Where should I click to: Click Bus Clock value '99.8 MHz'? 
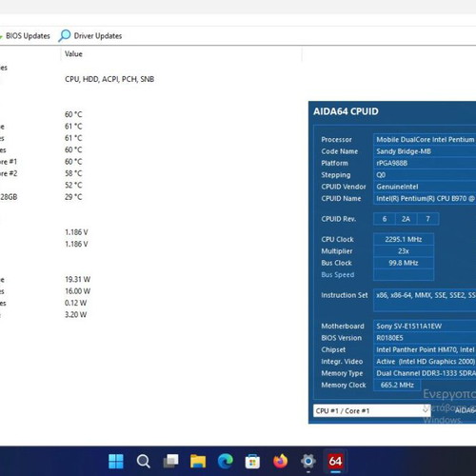404,263
